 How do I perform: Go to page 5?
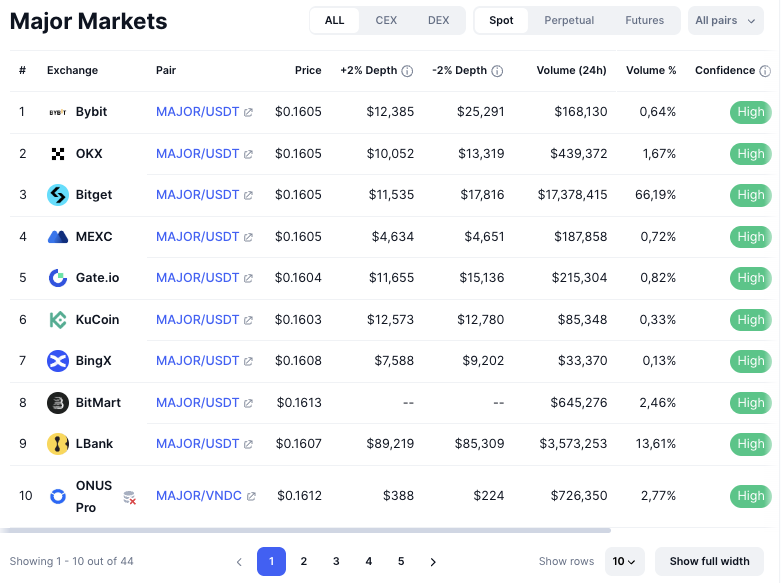point(401,562)
